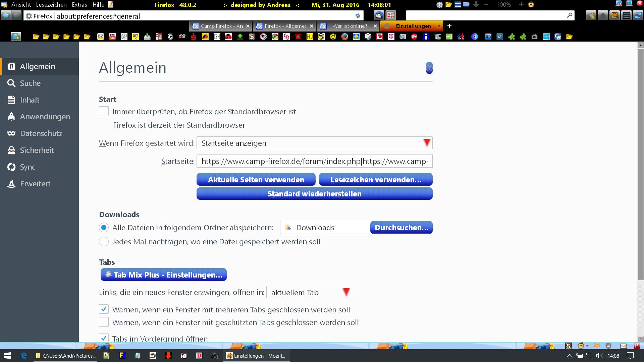Switch to the 'Wer ist online?' tab
Image resolution: width=644 pixels, height=362 pixels.
(x=349, y=26)
